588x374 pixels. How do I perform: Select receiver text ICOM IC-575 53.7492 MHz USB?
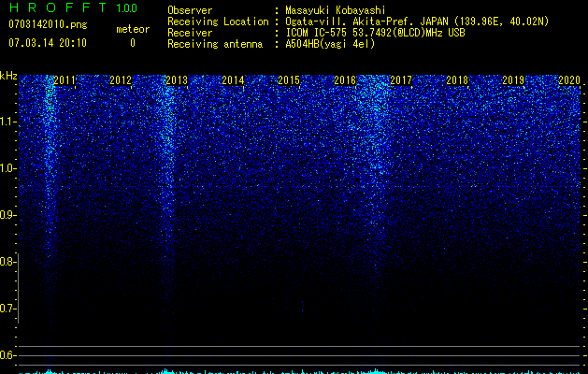[x=376, y=33]
